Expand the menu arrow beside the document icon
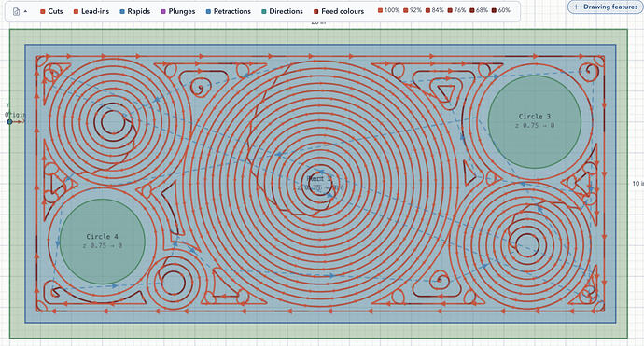This screenshot has height=346, width=644. [x=25, y=11]
